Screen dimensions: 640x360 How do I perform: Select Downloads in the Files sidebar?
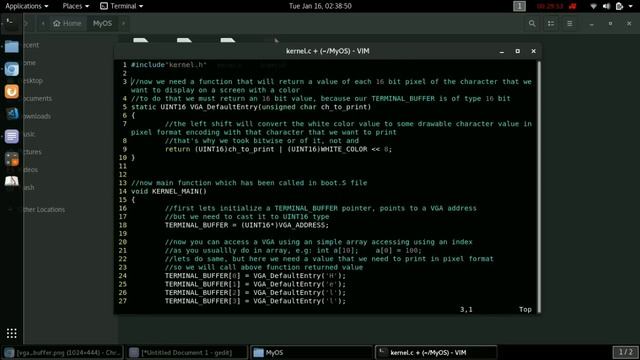37,116
